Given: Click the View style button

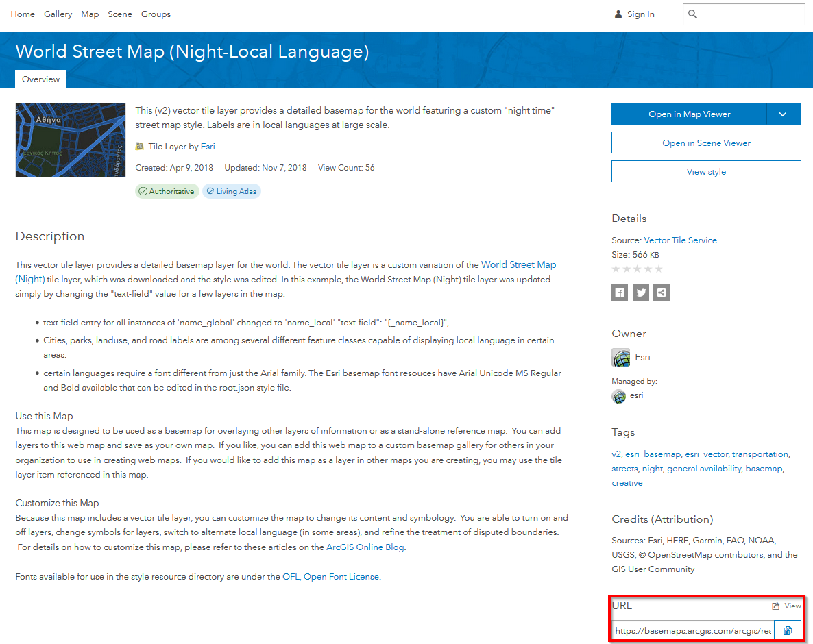Looking at the screenshot, I should (x=706, y=171).
